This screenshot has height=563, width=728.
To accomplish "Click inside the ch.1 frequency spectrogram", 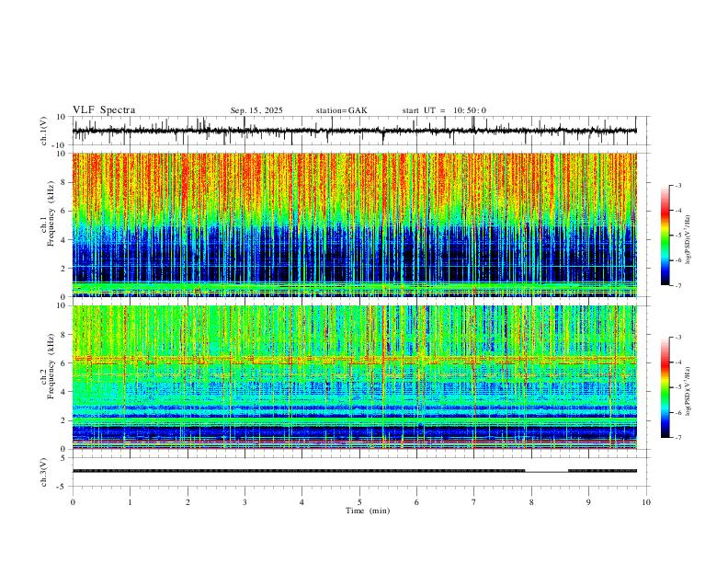I will tap(354, 224).
